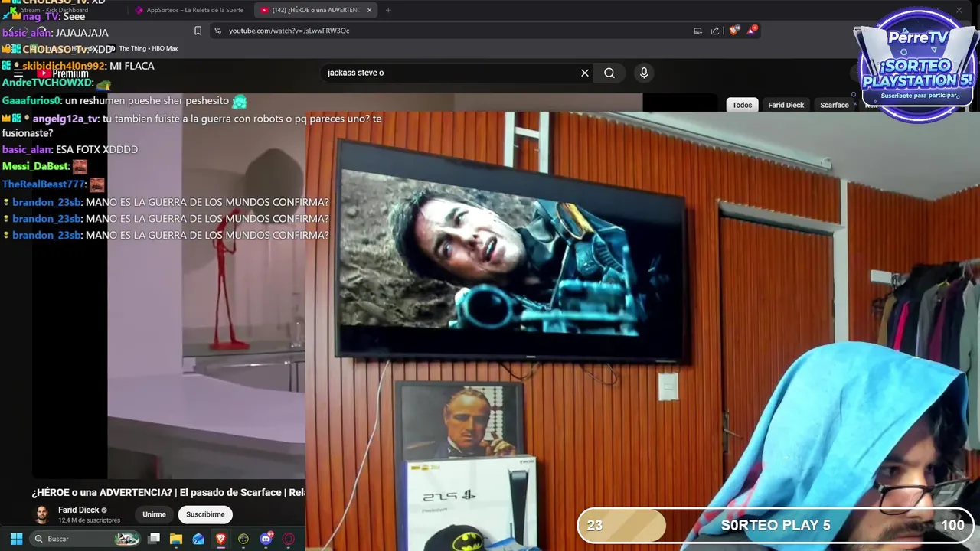Click the install/cast icon in address bar
The height and width of the screenshot is (551, 980).
[x=697, y=31]
